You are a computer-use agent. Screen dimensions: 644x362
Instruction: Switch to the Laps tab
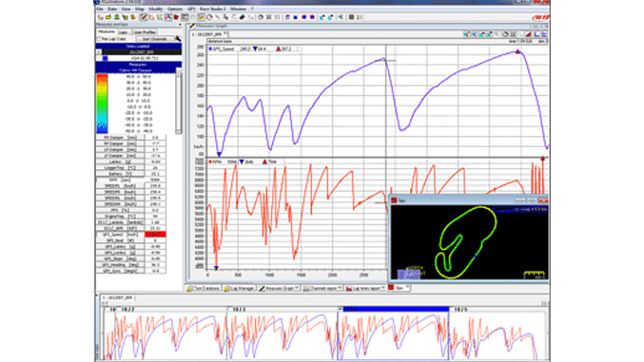click(123, 32)
